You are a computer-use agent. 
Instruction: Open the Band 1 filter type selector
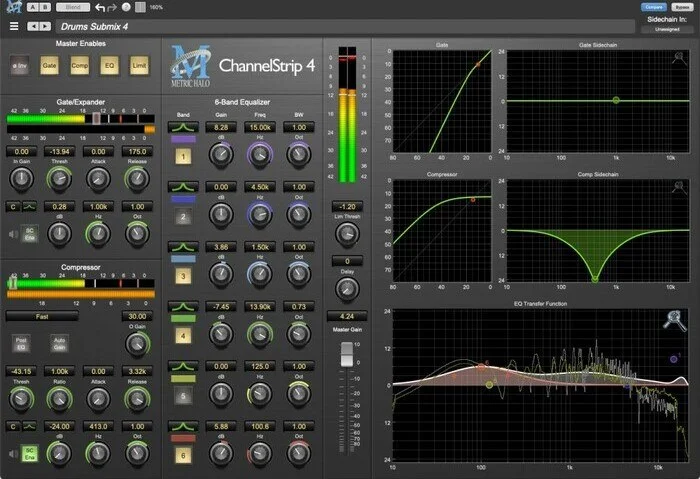click(x=183, y=128)
